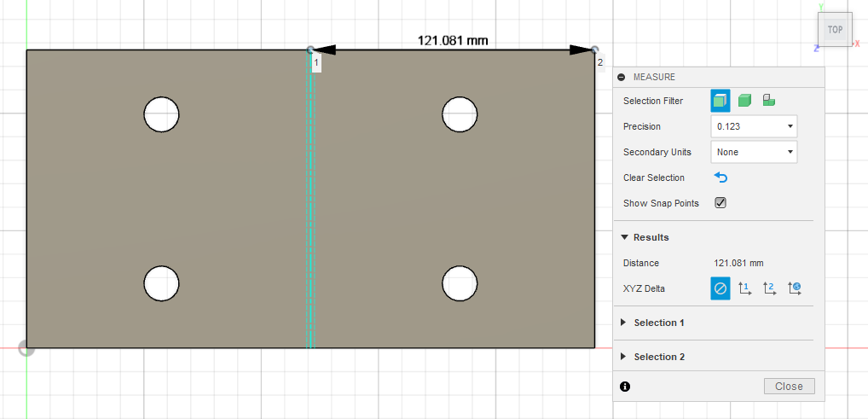Collapse the MEASURE panel header
The height and width of the screenshot is (419, 868).
(622, 77)
